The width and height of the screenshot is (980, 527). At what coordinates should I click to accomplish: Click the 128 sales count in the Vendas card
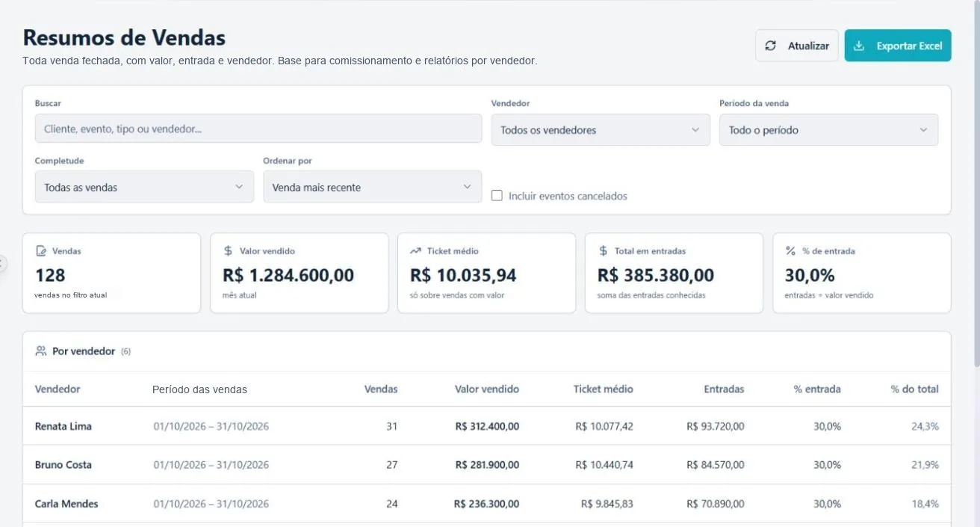click(x=50, y=275)
